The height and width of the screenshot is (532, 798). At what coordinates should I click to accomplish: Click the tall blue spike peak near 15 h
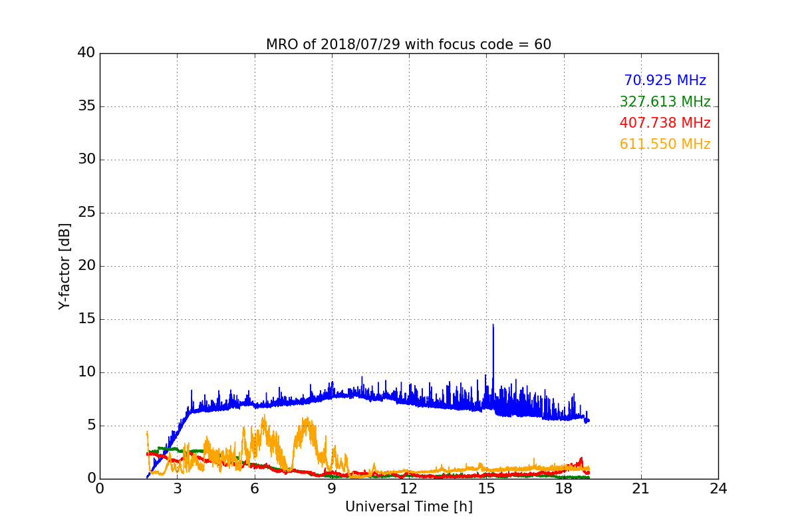(493, 325)
